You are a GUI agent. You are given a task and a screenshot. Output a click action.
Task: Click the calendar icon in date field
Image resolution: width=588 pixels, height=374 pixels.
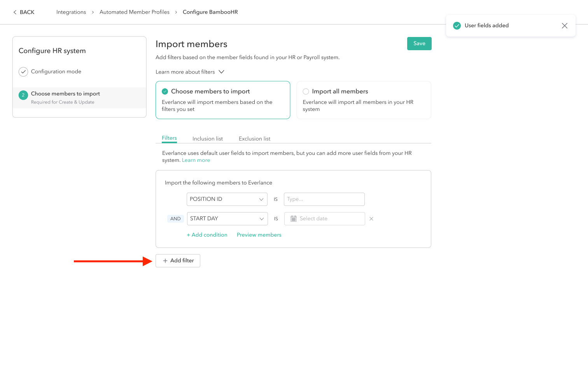coord(294,219)
